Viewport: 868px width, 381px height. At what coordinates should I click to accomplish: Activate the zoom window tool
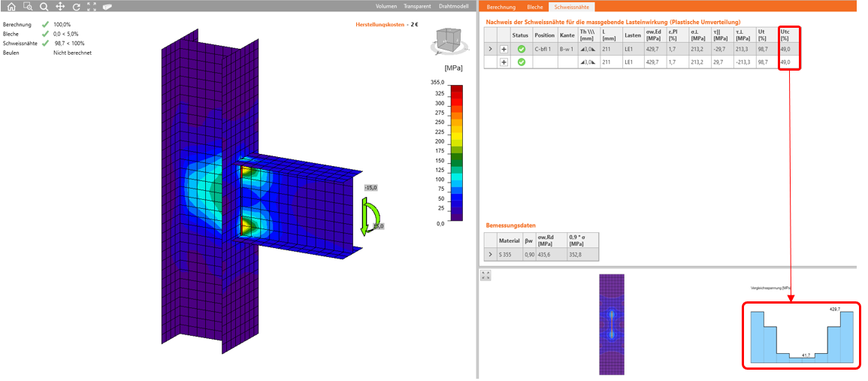coord(27,7)
